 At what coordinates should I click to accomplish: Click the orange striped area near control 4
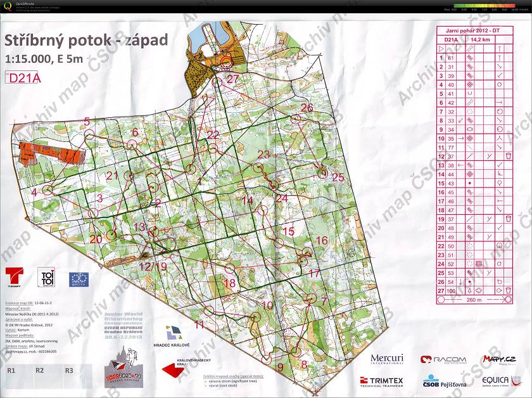point(49,153)
